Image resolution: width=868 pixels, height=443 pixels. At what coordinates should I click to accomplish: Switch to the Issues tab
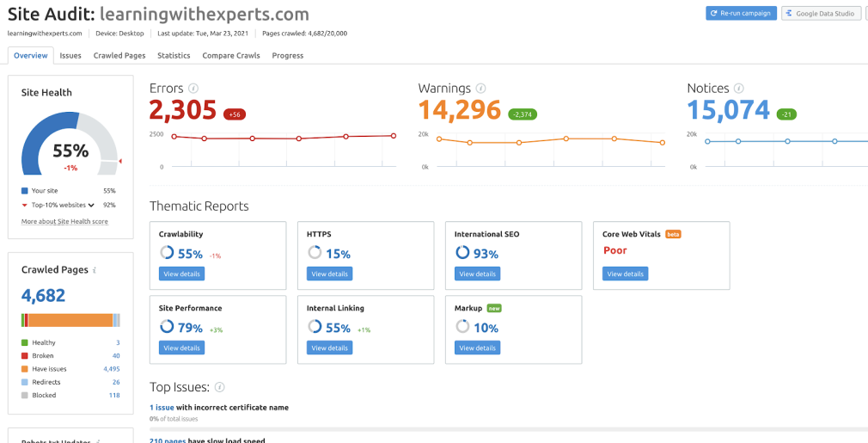(x=70, y=56)
